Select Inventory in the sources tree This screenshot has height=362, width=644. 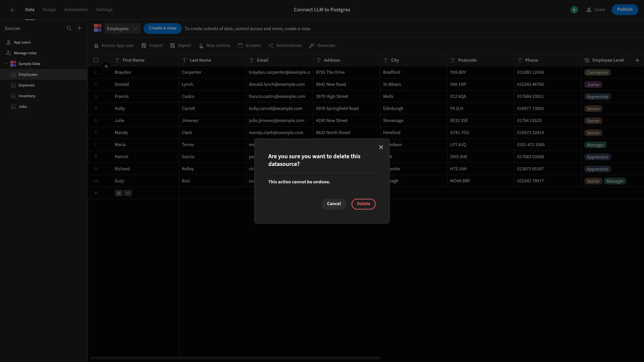coord(44,96)
